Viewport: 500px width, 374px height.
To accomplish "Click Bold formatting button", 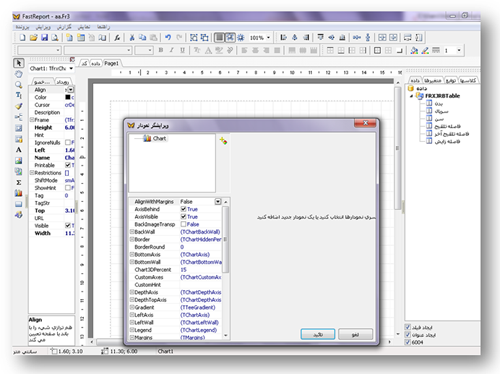I will point(161,50).
